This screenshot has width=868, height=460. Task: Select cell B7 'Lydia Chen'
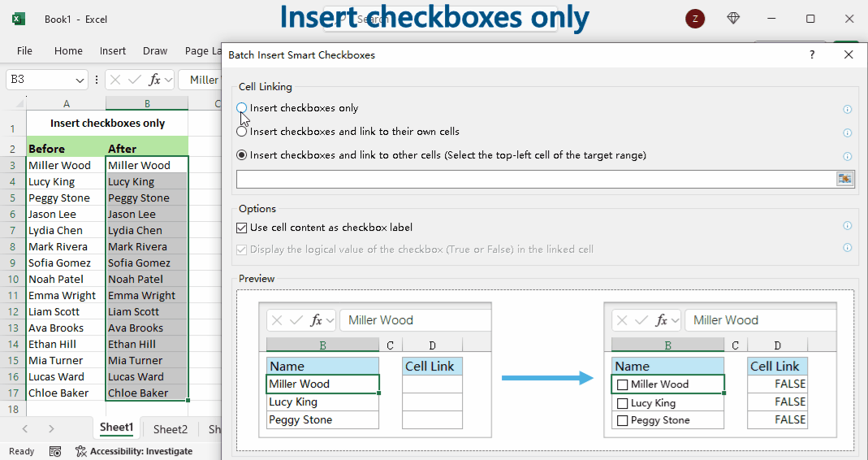point(147,231)
